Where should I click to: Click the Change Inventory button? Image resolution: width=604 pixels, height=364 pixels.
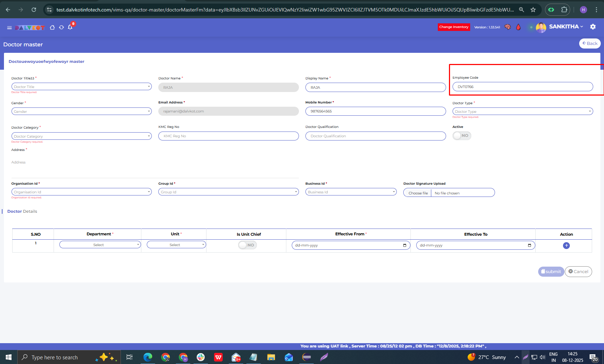(454, 27)
